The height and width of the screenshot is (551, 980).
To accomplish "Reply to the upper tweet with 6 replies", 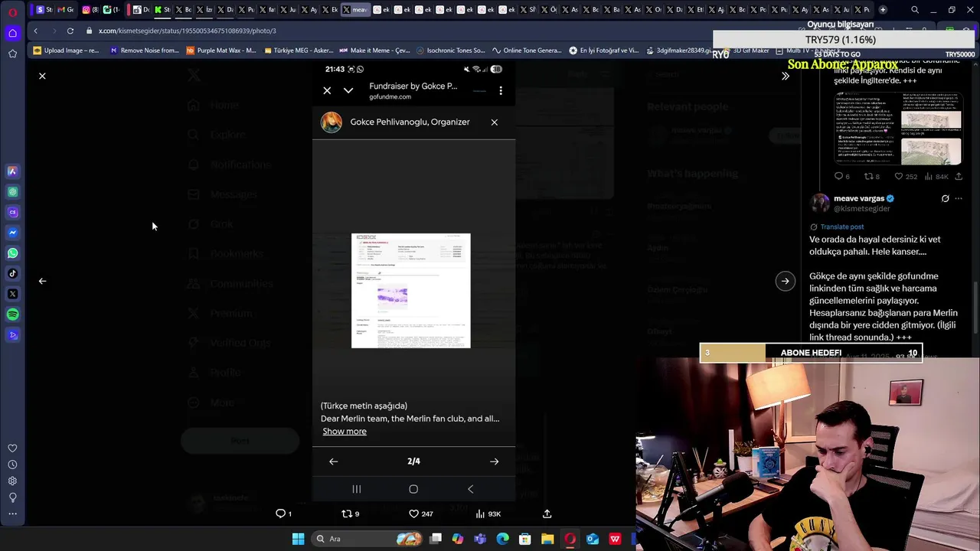I will coord(841,177).
